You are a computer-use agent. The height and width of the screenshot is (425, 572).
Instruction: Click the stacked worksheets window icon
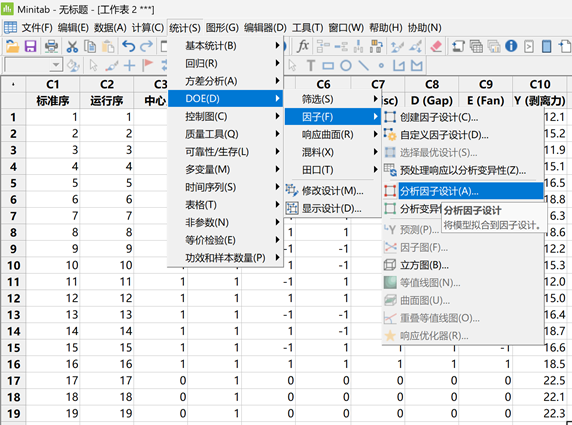click(x=476, y=46)
